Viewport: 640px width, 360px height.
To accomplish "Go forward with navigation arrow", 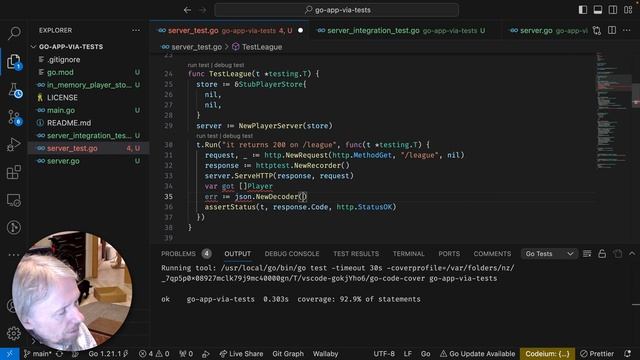I will [203, 10].
